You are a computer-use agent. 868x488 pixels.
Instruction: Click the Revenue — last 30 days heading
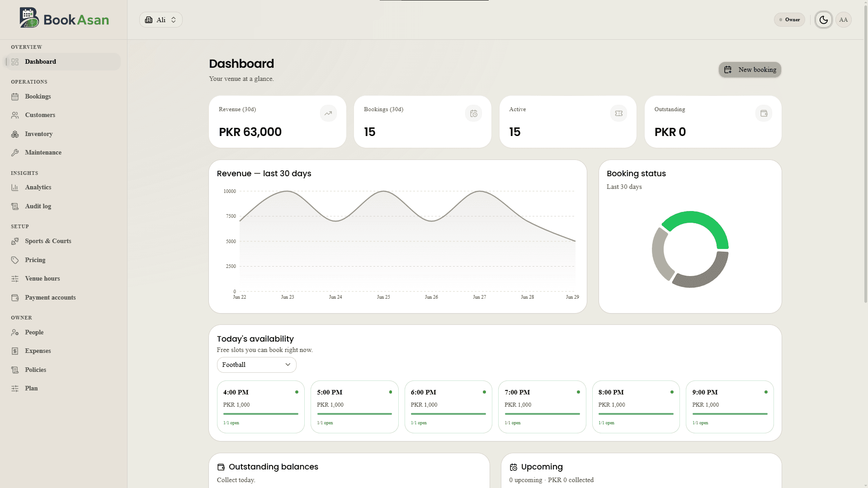coord(264,174)
